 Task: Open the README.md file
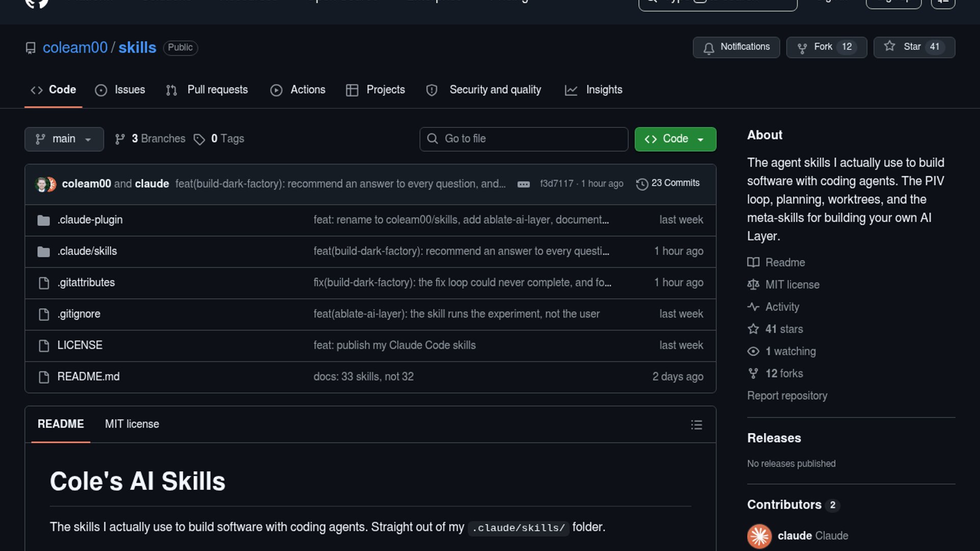pyautogui.click(x=88, y=377)
